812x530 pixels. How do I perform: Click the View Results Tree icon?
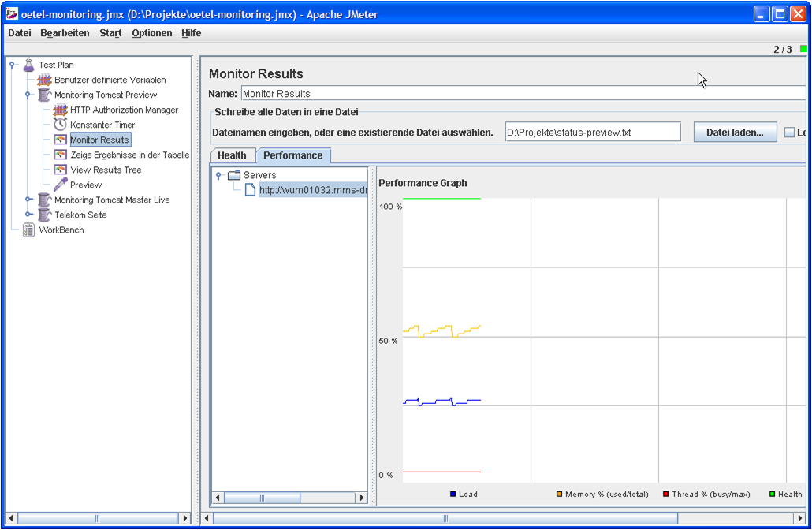pyautogui.click(x=60, y=170)
